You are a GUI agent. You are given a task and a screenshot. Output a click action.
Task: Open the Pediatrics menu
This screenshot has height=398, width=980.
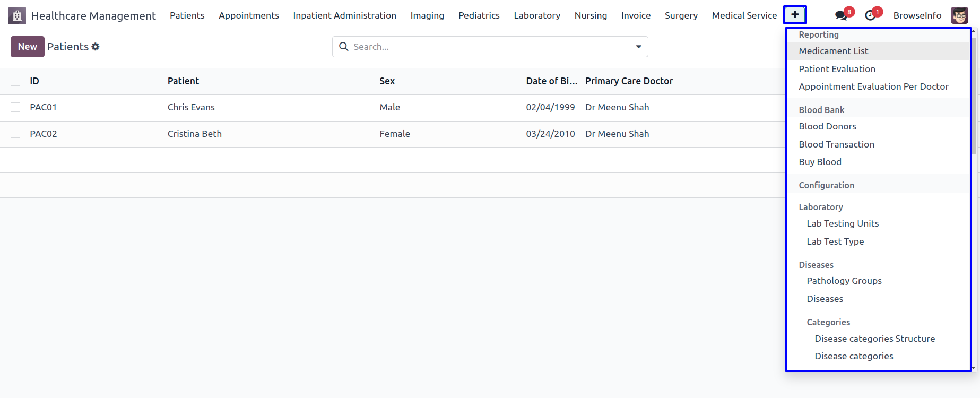479,15
